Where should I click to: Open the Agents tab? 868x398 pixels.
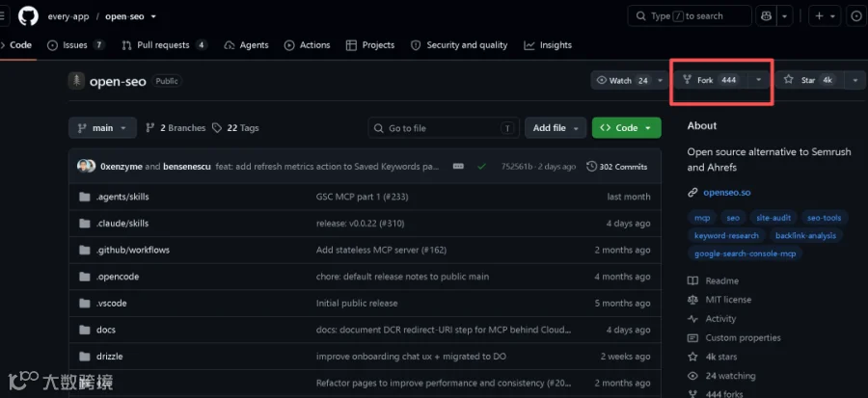246,45
